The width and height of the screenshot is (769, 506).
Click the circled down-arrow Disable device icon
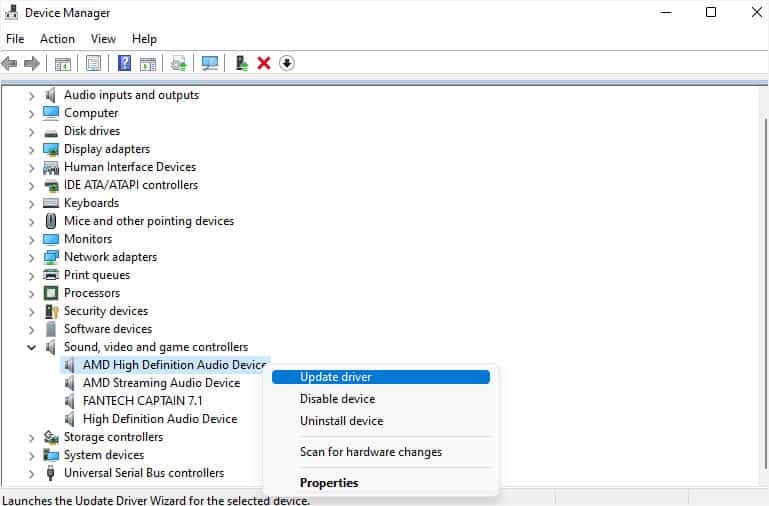[x=287, y=63]
